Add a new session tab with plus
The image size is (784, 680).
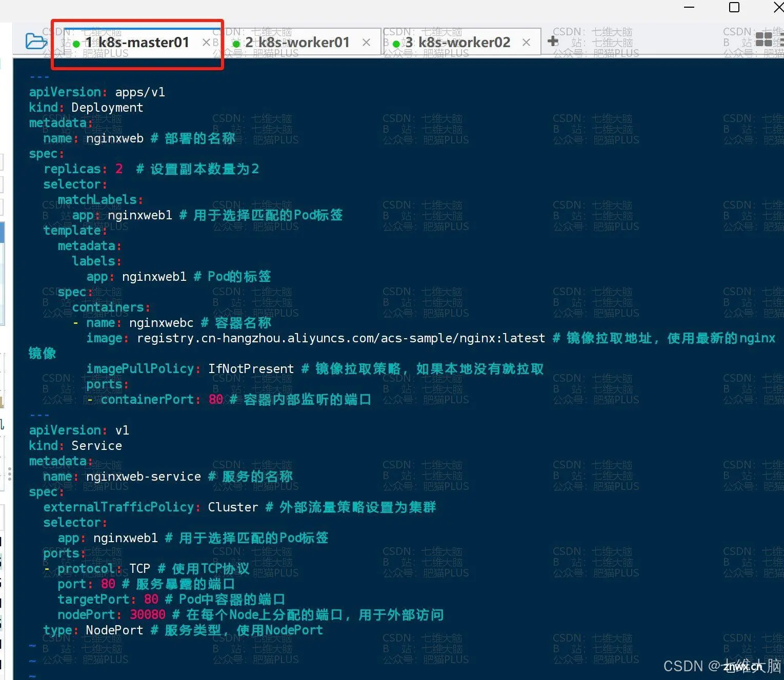pyautogui.click(x=553, y=41)
